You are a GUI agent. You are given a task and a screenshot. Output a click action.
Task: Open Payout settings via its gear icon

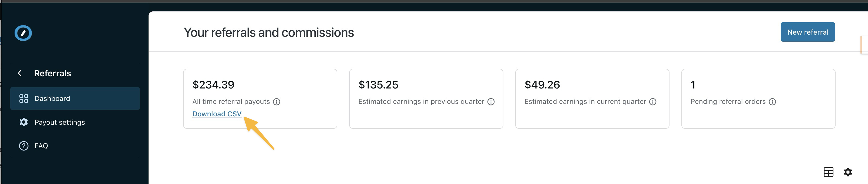click(23, 122)
